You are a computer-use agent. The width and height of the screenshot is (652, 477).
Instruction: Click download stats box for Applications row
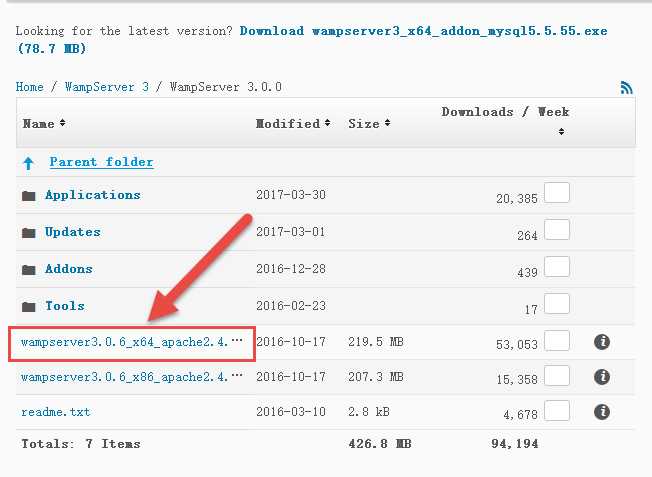point(557,192)
